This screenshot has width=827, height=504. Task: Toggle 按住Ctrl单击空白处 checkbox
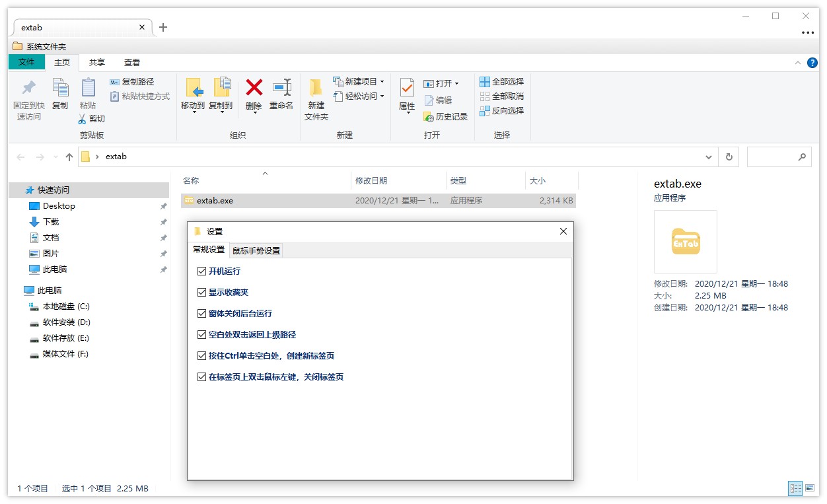pyautogui.click(x=202, y=356)
